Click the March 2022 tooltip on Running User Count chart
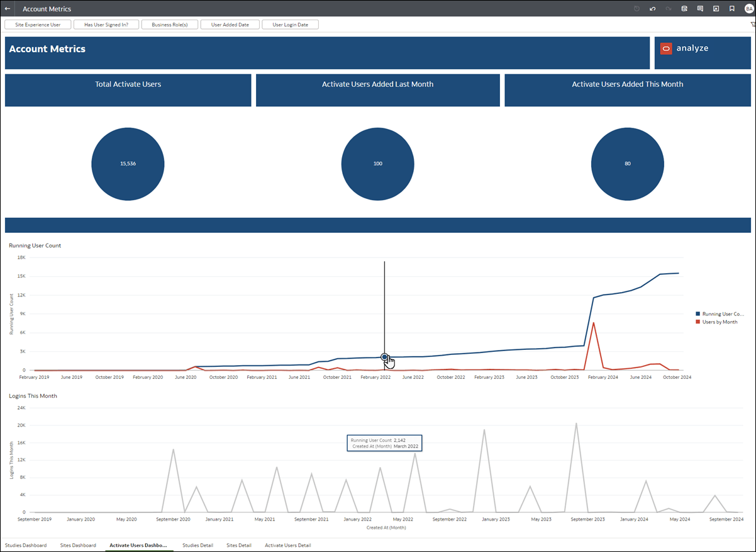The image size is (756, 552). point(384,443)
